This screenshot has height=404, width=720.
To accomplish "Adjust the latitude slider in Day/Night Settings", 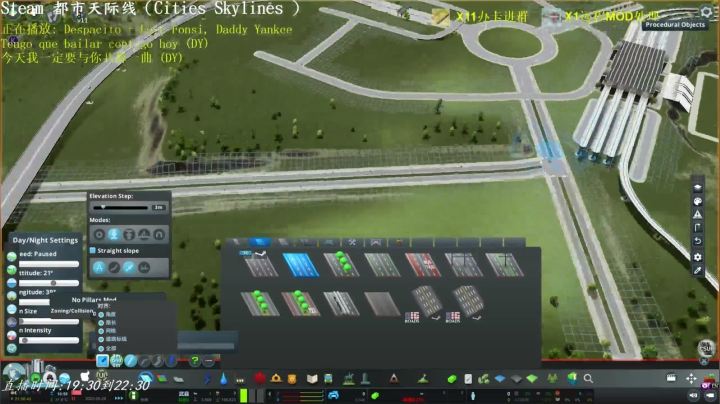I will [49, 283].
